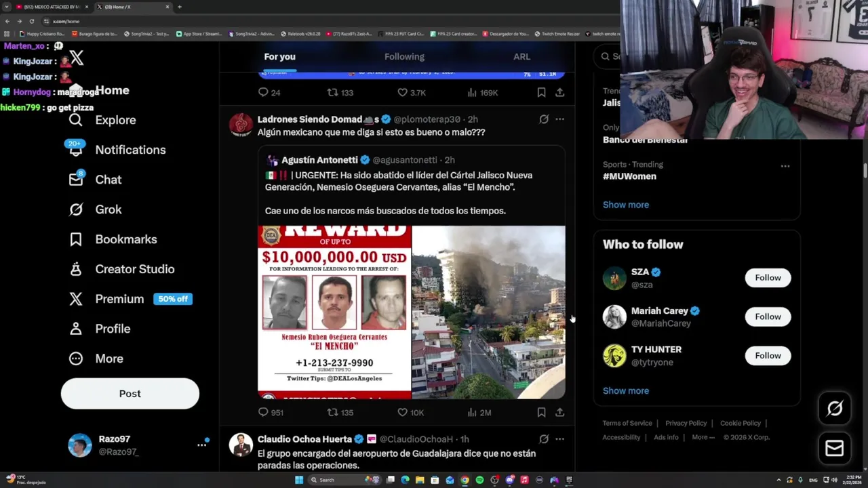The width and height of the screenshot is (868, 488).
Task: Open Agustín Antonetti quoted post author
Action: (319, 160)
